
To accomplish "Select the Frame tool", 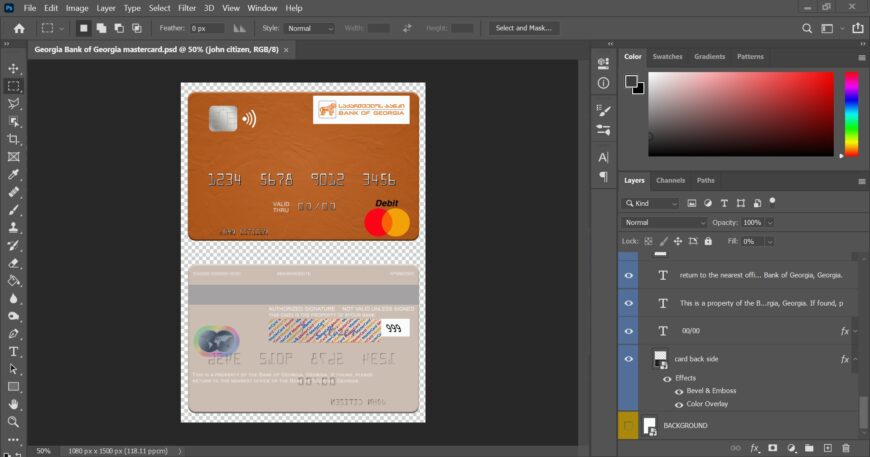I will [13, 157].
